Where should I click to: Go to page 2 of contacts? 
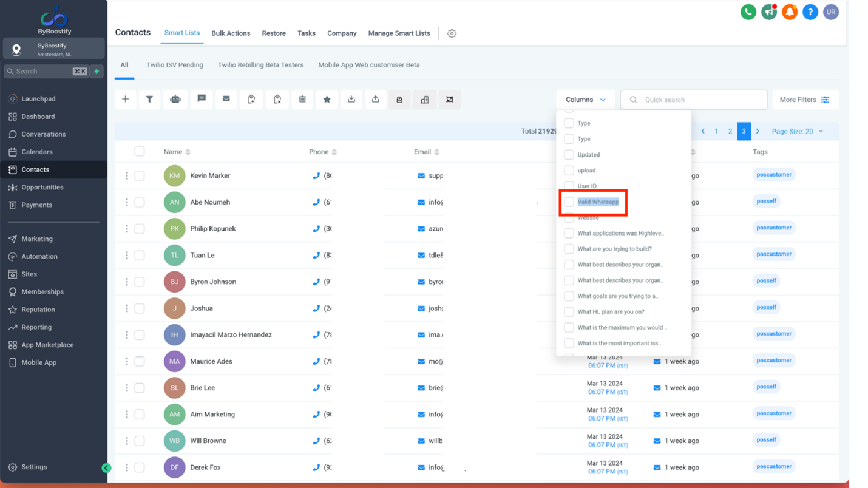(x=730, y=132)
